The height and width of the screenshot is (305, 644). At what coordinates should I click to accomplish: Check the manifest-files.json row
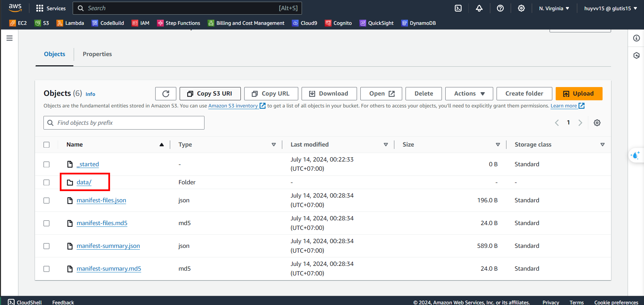[47, 201]
